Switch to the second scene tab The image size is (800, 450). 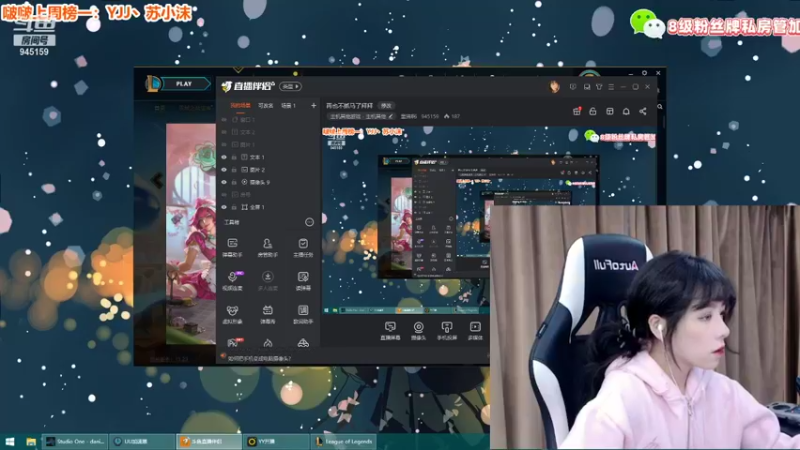(265, 106)
